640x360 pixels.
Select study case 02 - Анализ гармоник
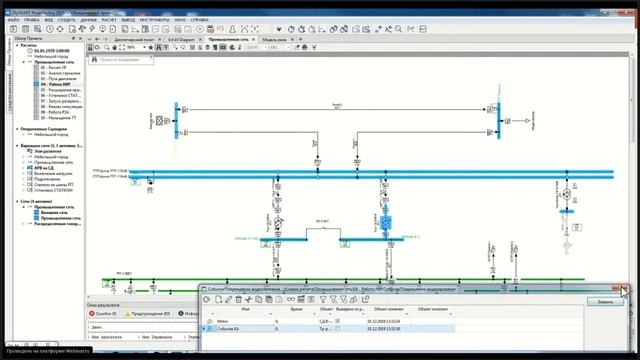(x=60, y=73)
